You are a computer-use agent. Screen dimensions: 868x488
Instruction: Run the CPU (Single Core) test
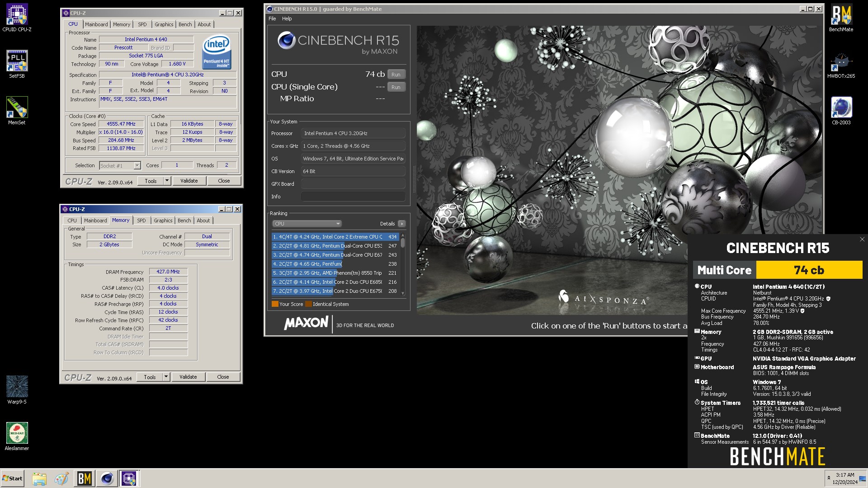pyautogui.click(x=396, y=87)
